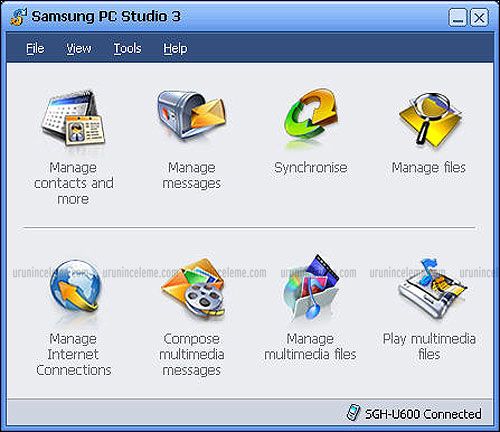
Task: Launch the Compose multimedia messages film reel icon
Action: pos(193,287)
